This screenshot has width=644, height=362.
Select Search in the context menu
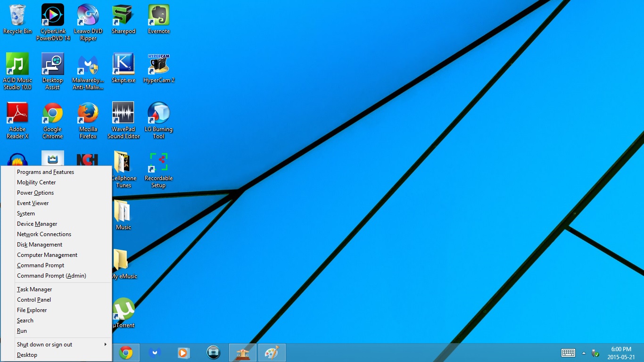[x=56, y=321]
